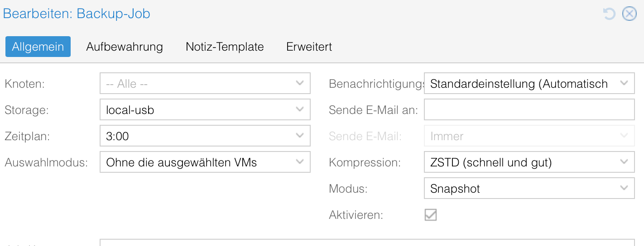Expand the Benachrichtigungsmodus dropdown arrow
Image resolution: width=644 pixels, height=246 pixels.
(x=624, y=84)
